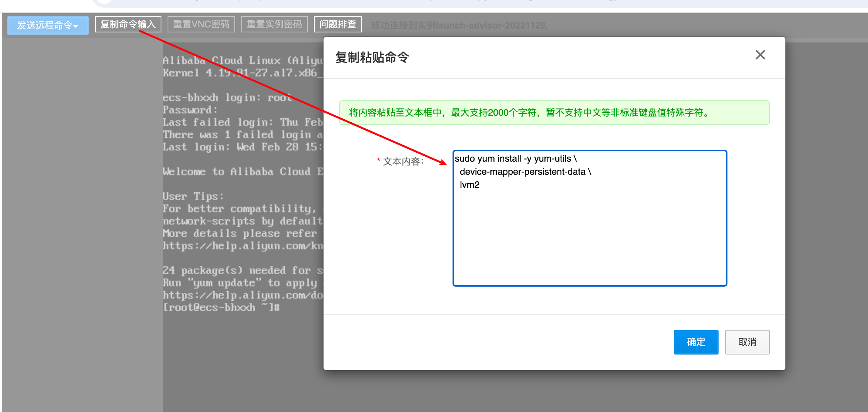868x412 pixels.
Task: Focus the 文本内容 text area
Action: coord(590,218)
